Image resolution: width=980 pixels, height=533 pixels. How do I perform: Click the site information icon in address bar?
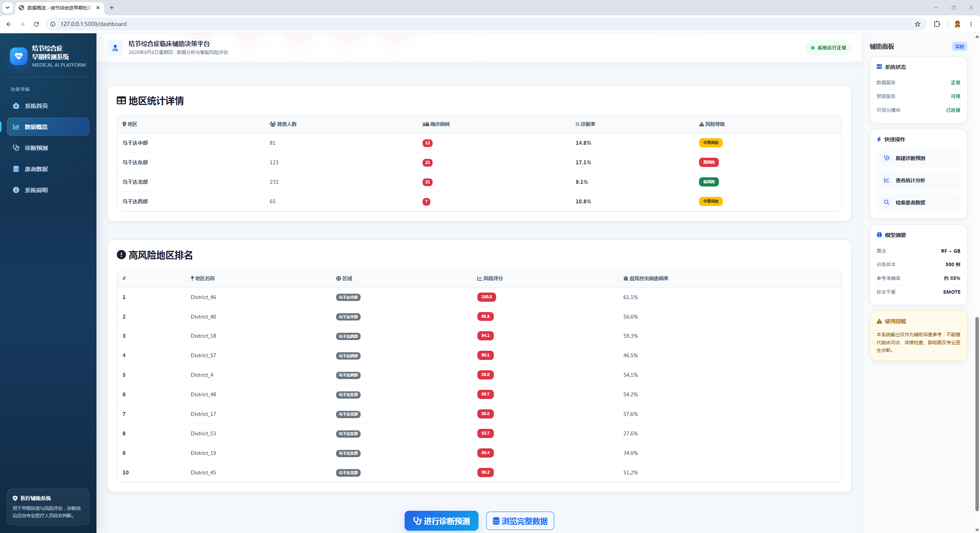(53, 24)
